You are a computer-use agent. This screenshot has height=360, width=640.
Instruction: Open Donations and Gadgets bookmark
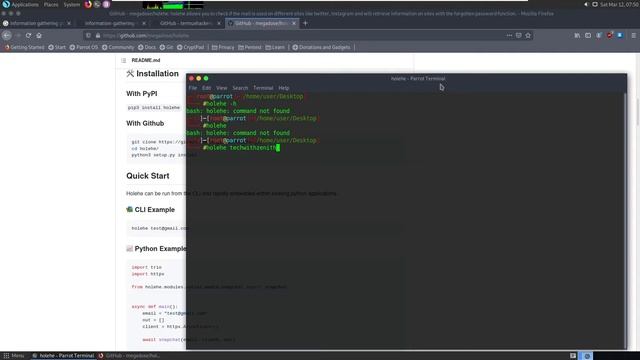click(321, 47)
